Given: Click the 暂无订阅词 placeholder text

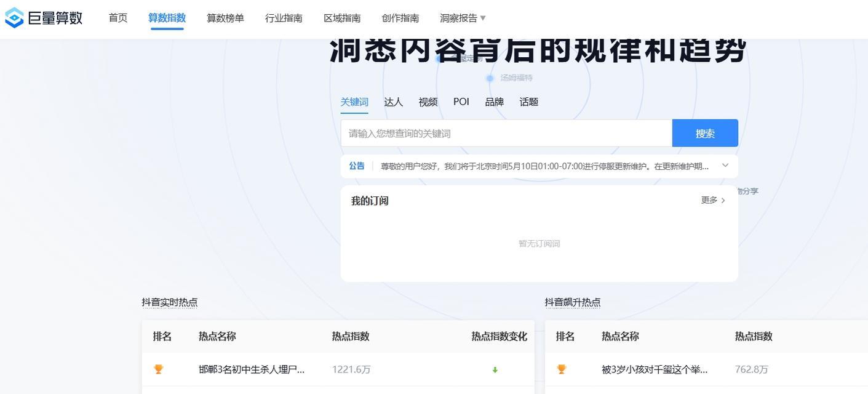Looking at the screenshot, I should (x=540, y=244).
